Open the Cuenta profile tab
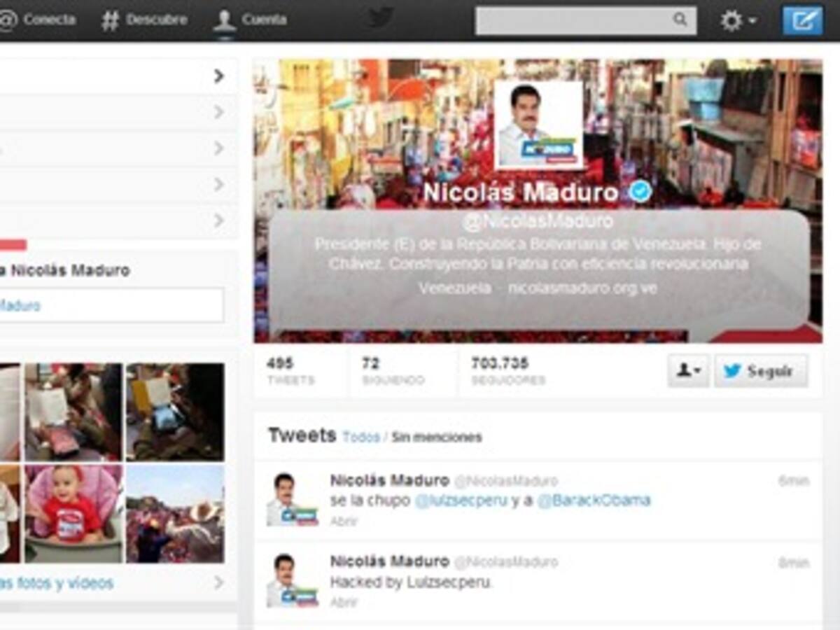Image resolution: width=840 pixels, height=630 pixels. coord(250,20)
